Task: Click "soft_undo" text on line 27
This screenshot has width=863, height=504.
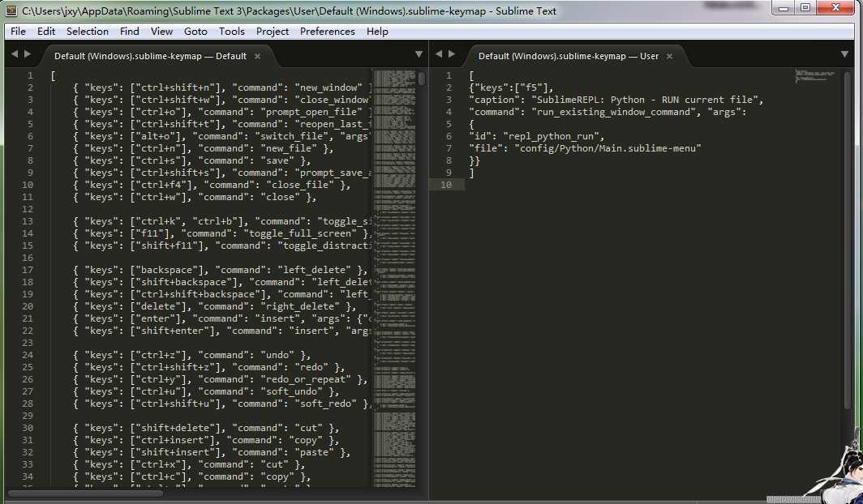Action: (x=291, y=391)
